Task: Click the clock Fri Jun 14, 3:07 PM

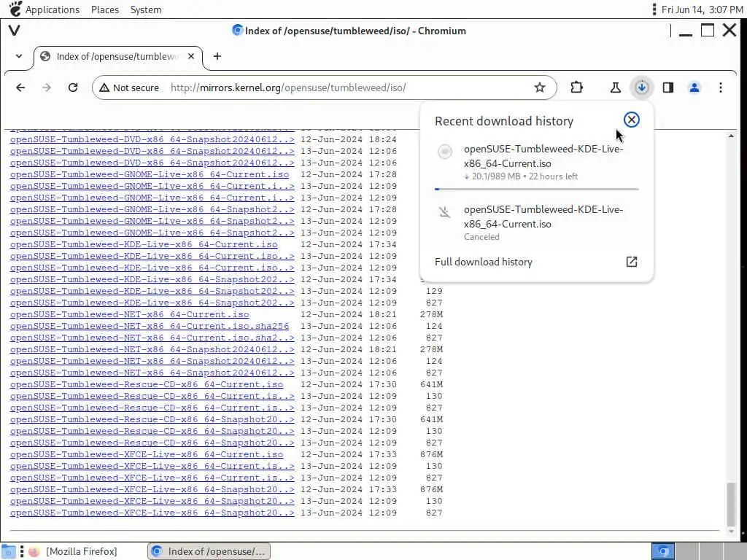Action: (x=702, y=9)
